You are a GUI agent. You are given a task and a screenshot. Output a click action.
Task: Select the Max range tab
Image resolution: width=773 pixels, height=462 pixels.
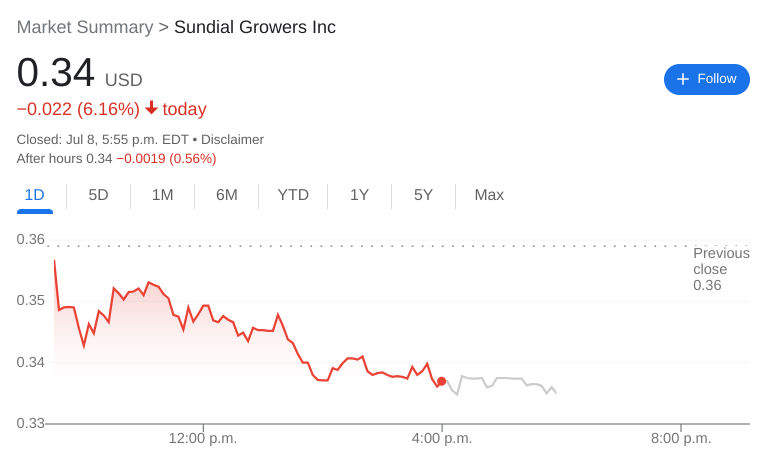[x=489, y=195]
